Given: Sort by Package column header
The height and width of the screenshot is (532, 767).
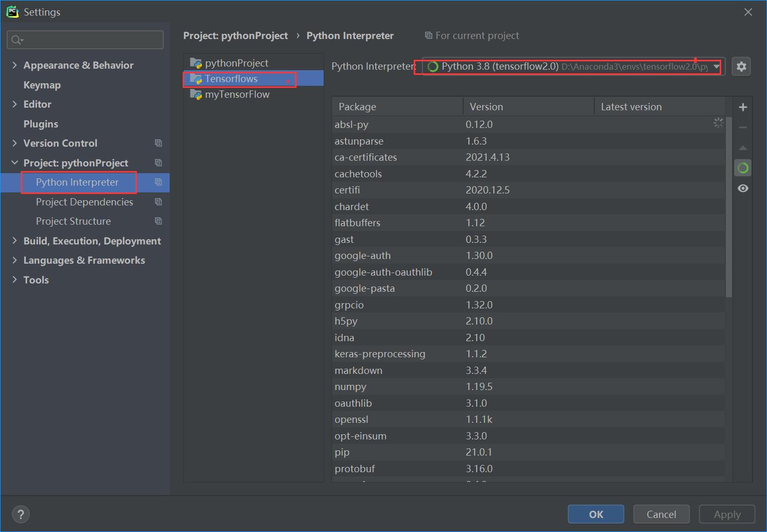Looking at the screenshot, I should (398, 107).
